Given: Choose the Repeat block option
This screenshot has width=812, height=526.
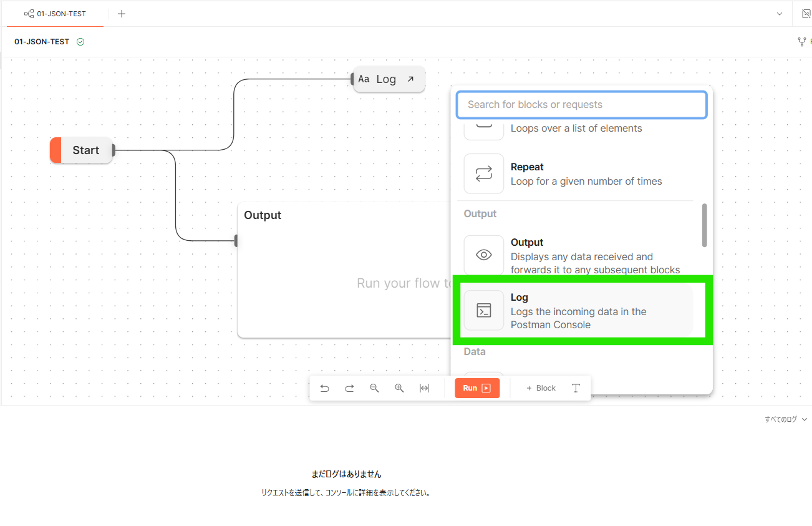Looking at the screenshot, I should 580,173.
